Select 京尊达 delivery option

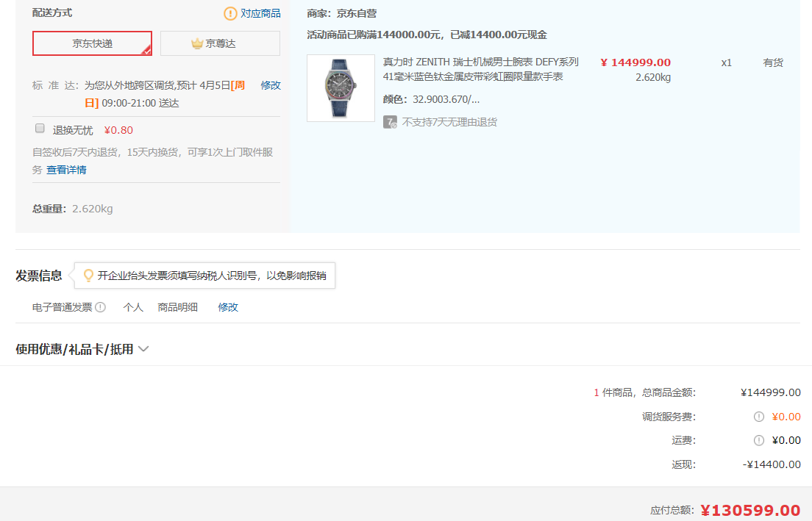(x=220, y=43)
